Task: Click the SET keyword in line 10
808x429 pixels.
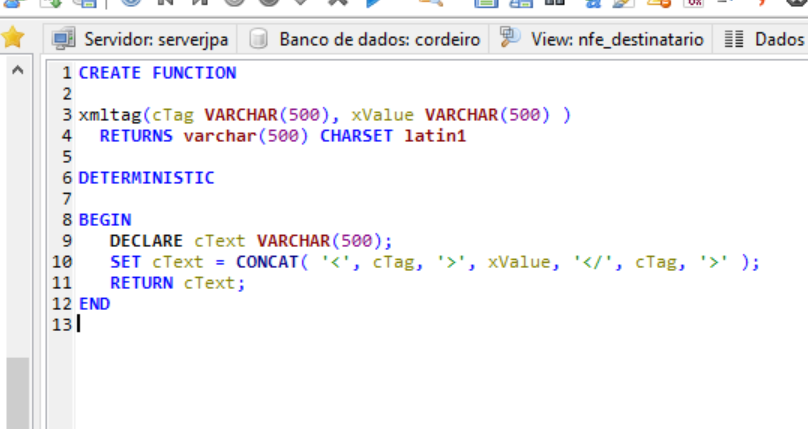Action: pos(125,262)
